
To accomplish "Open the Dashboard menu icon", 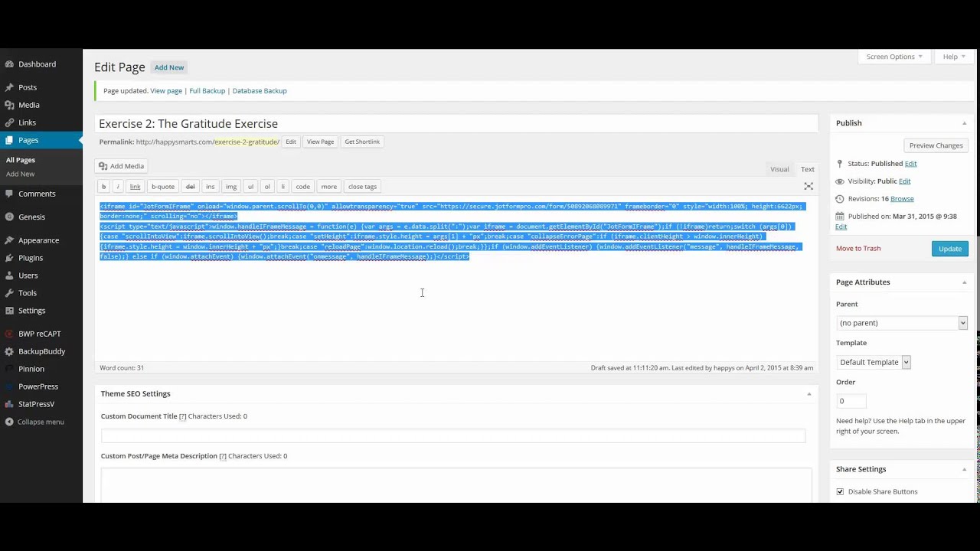I will [x=9, y=64].
